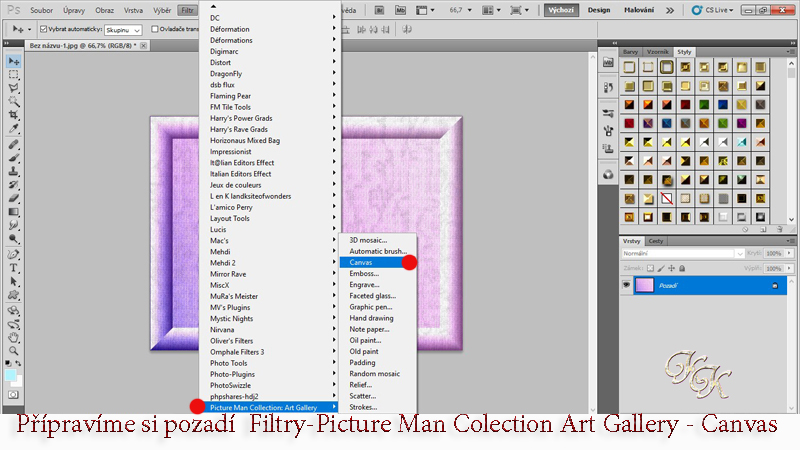This screenshot has width=800, height=450.
Task: Select the Crop tool
Action: coord(14,115)
